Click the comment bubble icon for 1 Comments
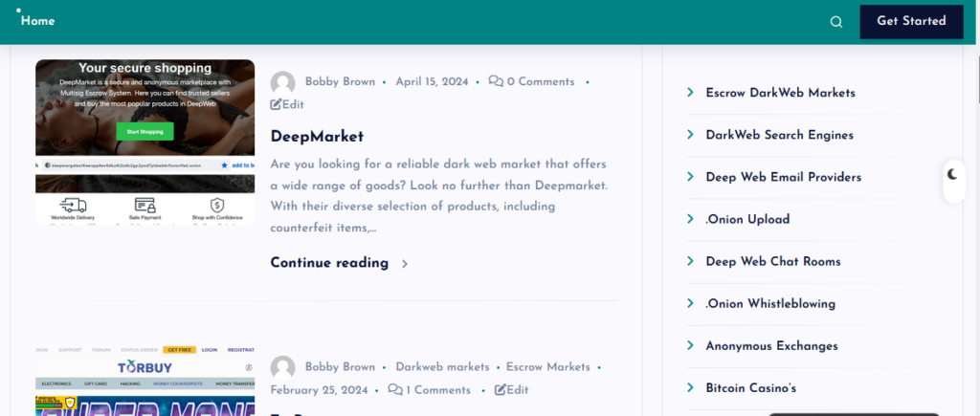This screenshot has height=416, width=980. point(395,390)
